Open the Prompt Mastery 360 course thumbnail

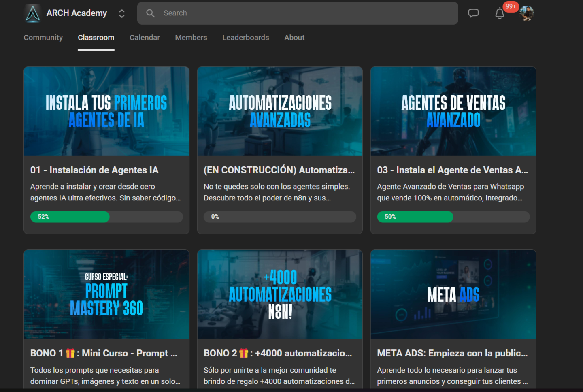point(106,294)
